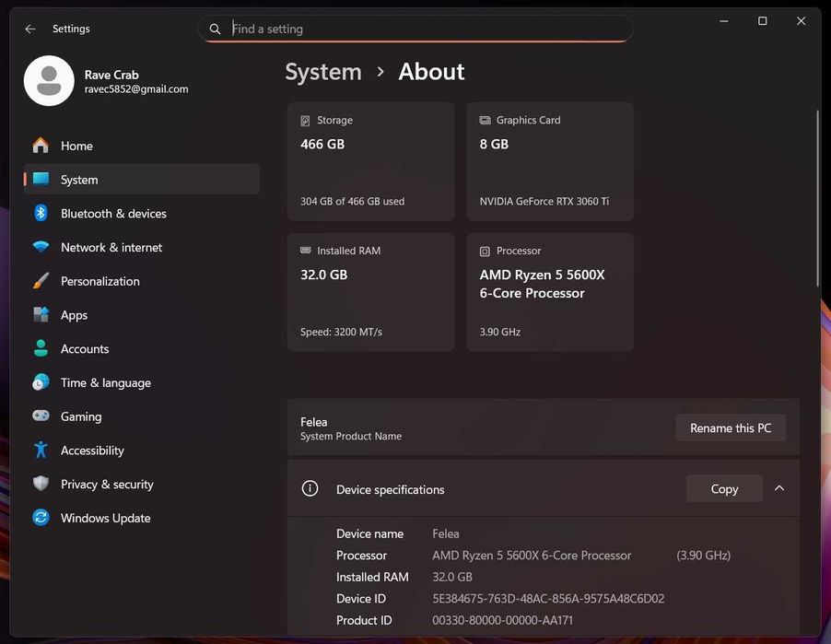
Task: Click the Privacy shield icon
Action: click(x=41, y=484)
